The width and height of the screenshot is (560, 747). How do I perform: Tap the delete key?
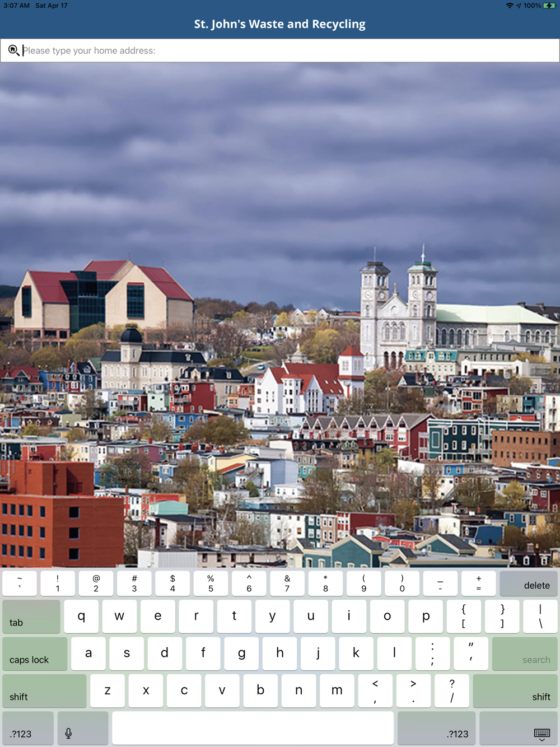(x=529, y=583)
